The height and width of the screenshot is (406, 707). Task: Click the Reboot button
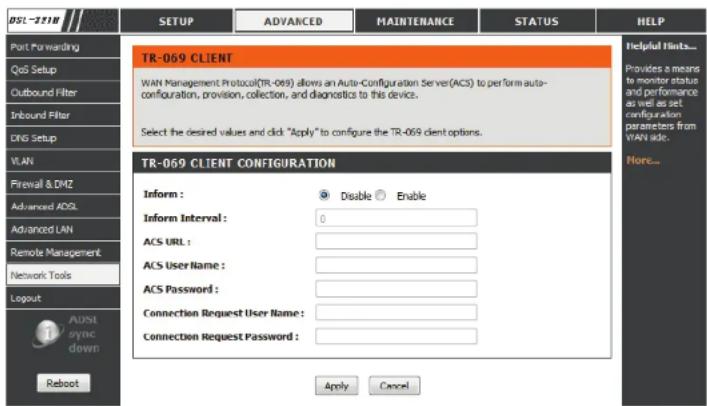63,383
